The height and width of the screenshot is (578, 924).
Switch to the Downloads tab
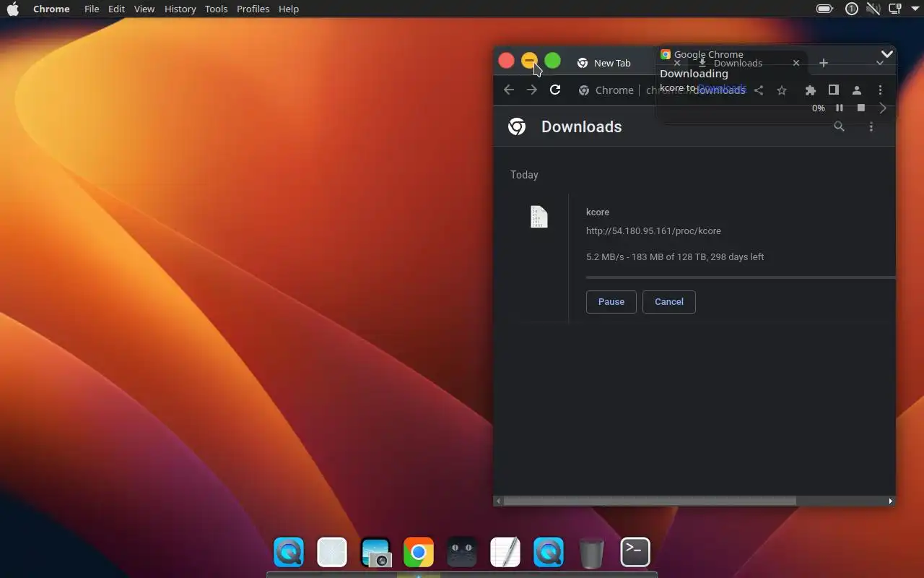[738, 64]
